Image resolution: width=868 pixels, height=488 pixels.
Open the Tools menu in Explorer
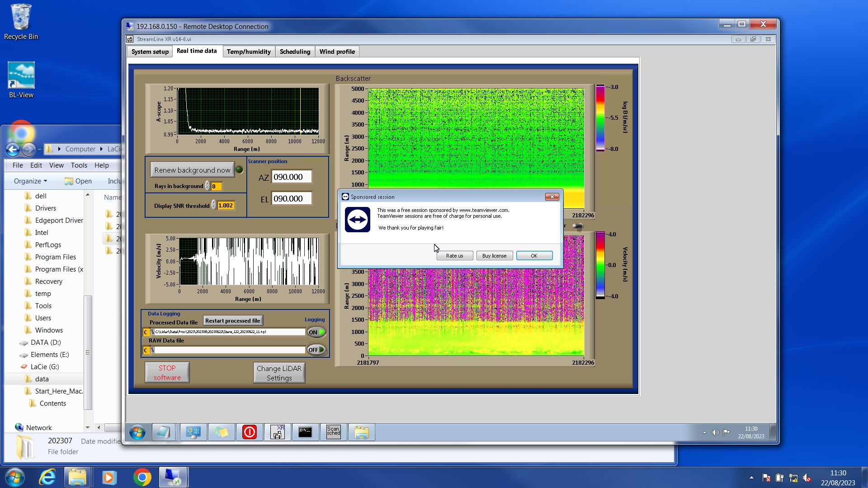point(79,165)
